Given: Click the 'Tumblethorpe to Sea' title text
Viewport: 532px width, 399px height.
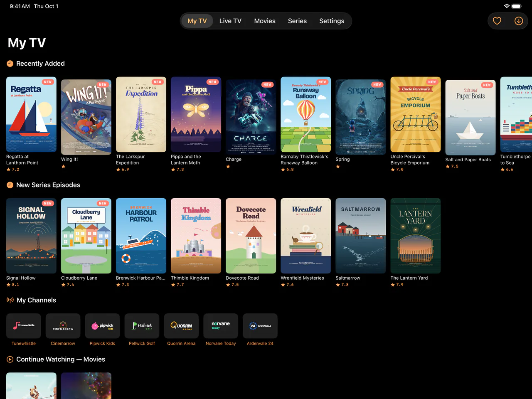Looking at the screenshot, I should point(515,160).
